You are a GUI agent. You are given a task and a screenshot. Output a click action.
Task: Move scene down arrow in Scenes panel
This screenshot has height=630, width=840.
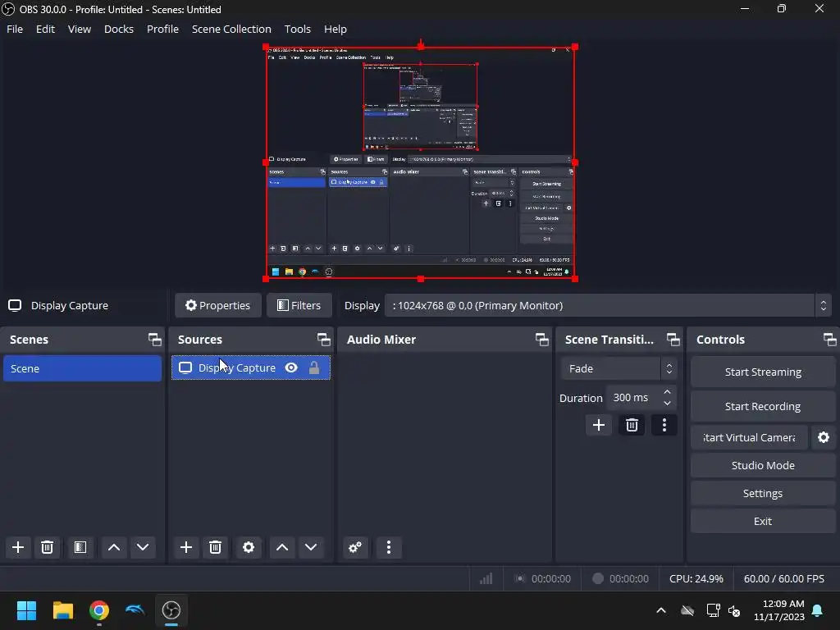tap(143, 547)
